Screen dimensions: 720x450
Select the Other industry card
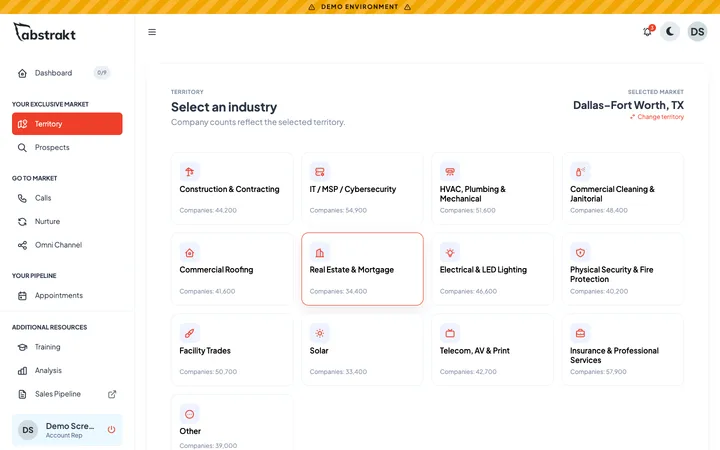232,422
